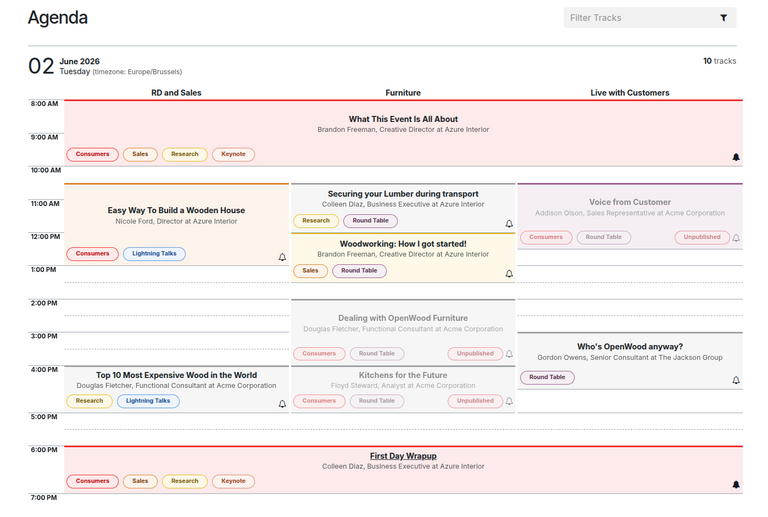Click Round Table tag on Securing your Lumber
The height and width of the screenshot is (517, 768).
click(x=370, y=221)
